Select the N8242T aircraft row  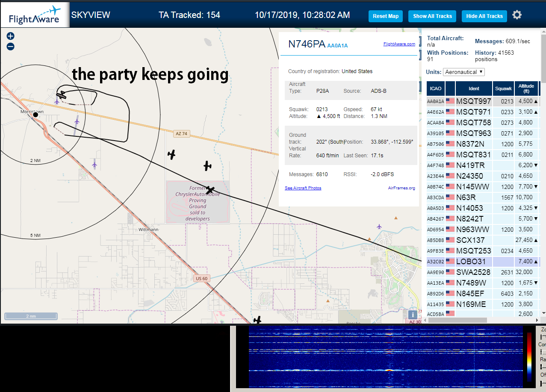point(483,219)
